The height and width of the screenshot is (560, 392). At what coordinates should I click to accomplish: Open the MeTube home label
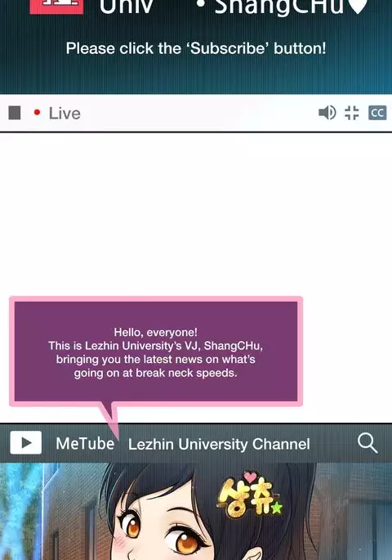pyautogui.click(x=85, y=444)
